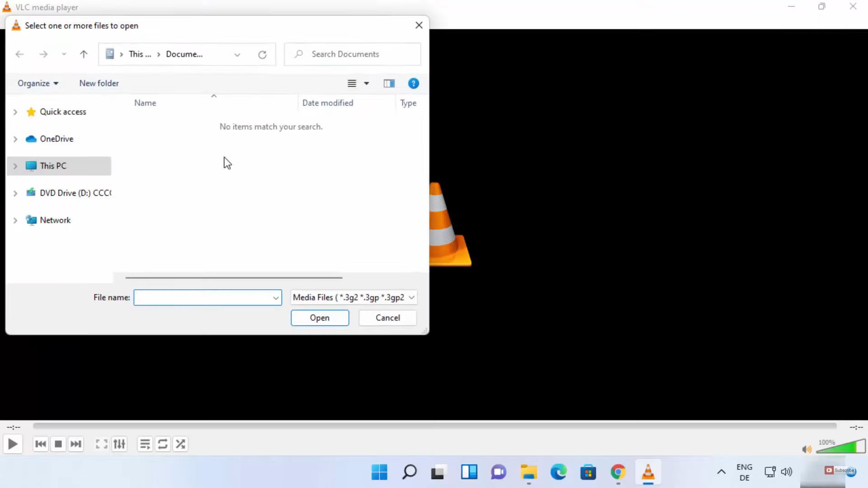Expand the Quick access tree node
Screen dimensions: 868x488
click(15, 112)
